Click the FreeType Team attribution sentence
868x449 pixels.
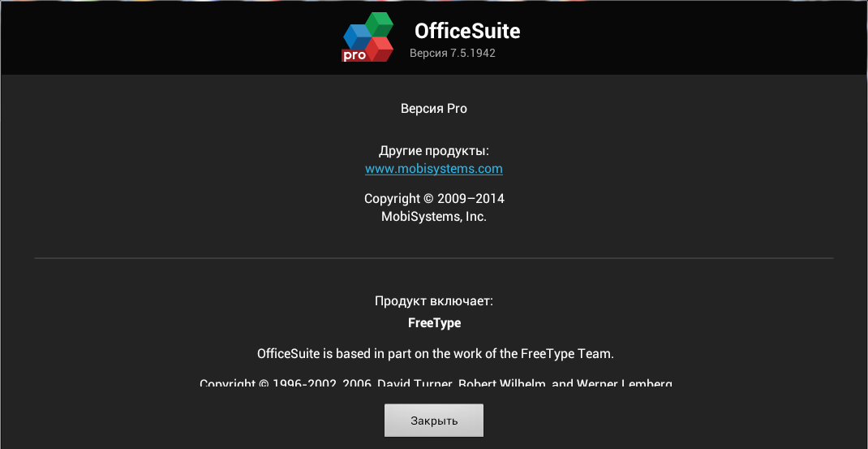(x=434, y=354)
